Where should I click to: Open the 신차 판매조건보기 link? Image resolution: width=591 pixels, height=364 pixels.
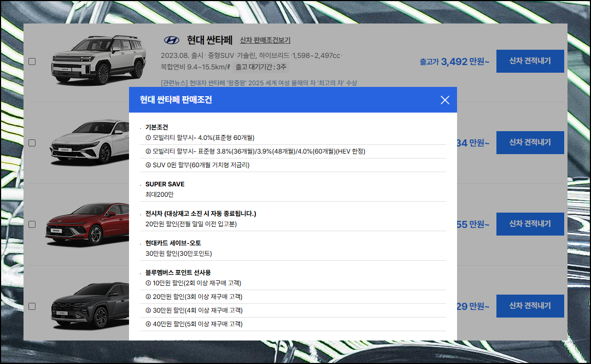click(265, 40)
